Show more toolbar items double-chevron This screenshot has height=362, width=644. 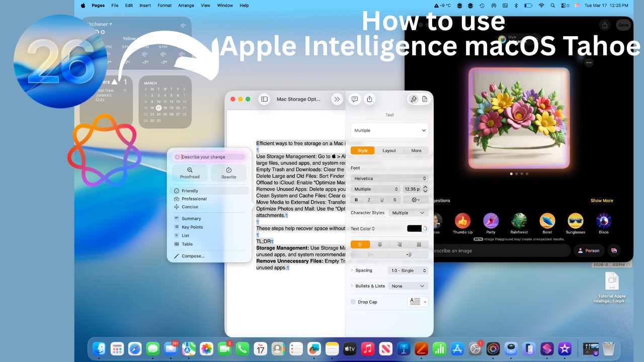pos(337,99)
